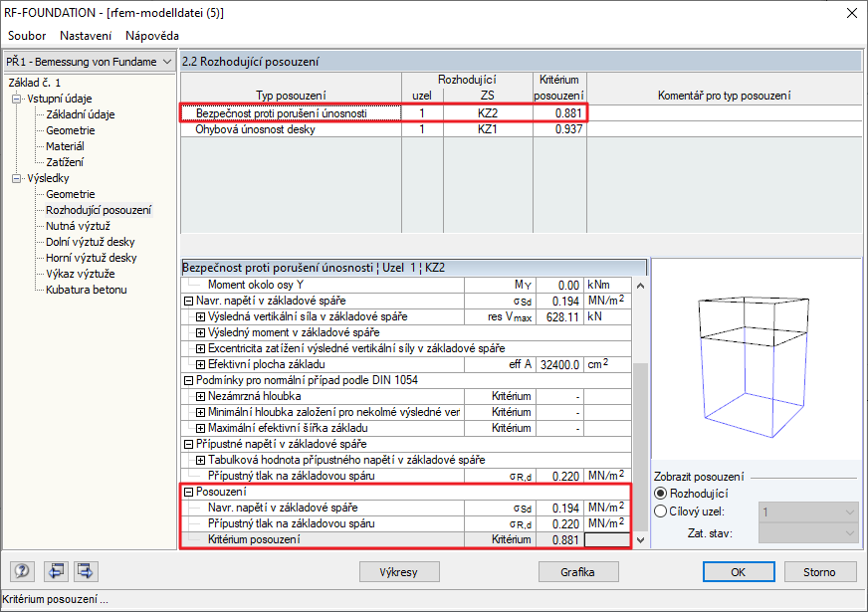Open the Nápověda menu
The width and height of the screenshot is (868, 612).
click(151, 36)
